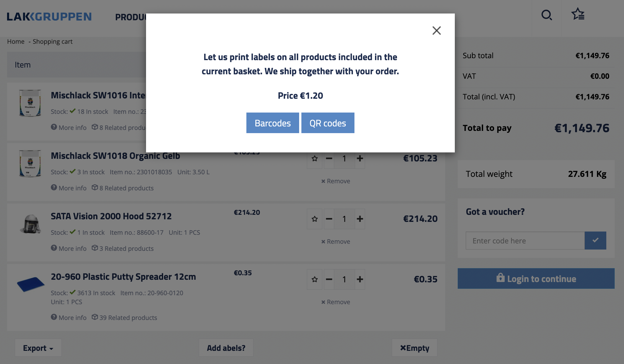Increase Mischlack SW1018 quantity by one

pyautogui.click(x=360, y=159)
